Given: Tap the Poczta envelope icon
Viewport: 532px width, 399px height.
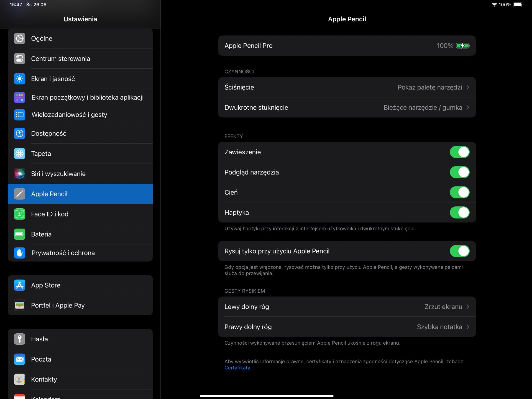Looking at the screenshot, I should click(19, 359).
